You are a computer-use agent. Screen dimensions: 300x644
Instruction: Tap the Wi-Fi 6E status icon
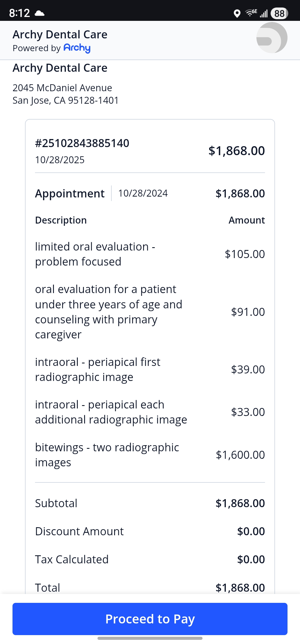[x=251, y=13]
